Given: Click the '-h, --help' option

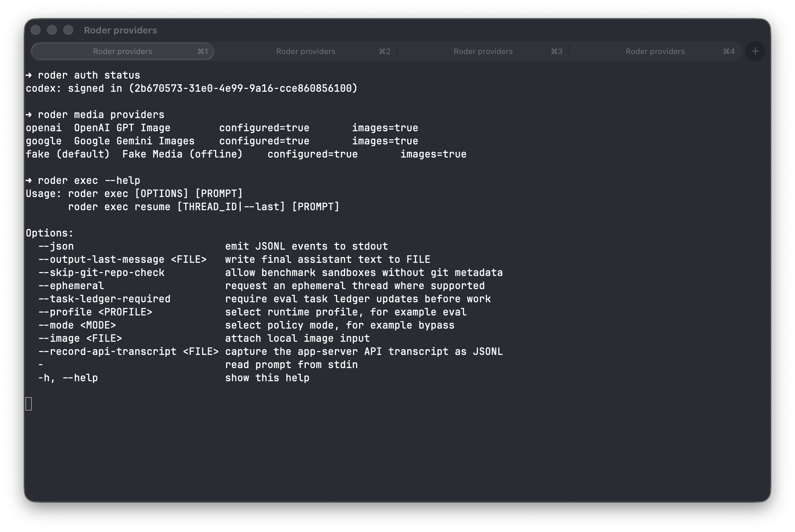Looking at the screenshot, I should click(x=68, y=378).
